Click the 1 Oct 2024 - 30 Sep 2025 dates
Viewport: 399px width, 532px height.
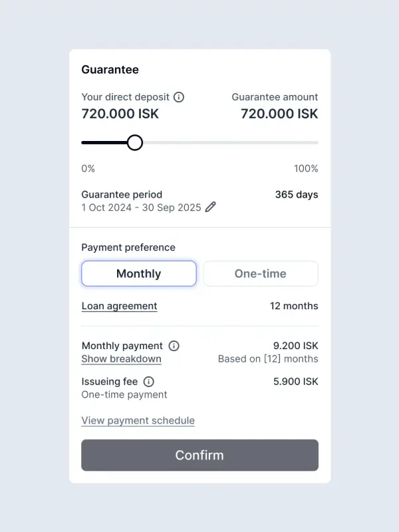(x=141, y=207)
